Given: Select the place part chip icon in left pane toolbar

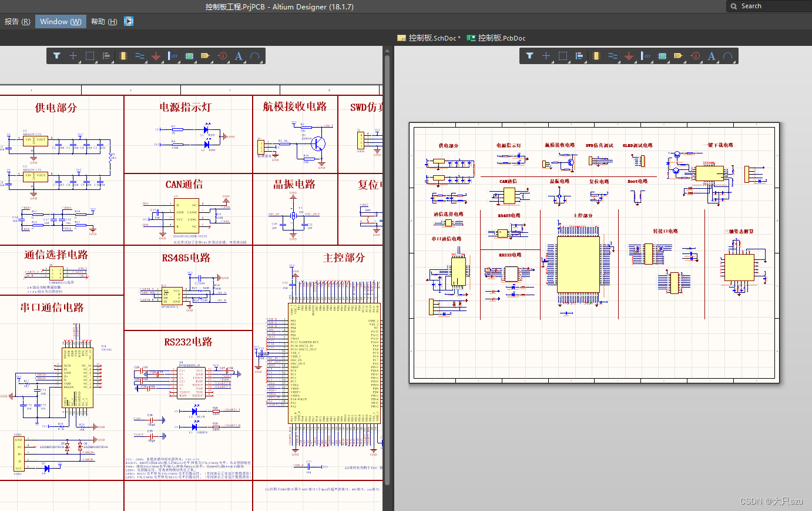Looking at the screenshot, I should pos(123,56).
